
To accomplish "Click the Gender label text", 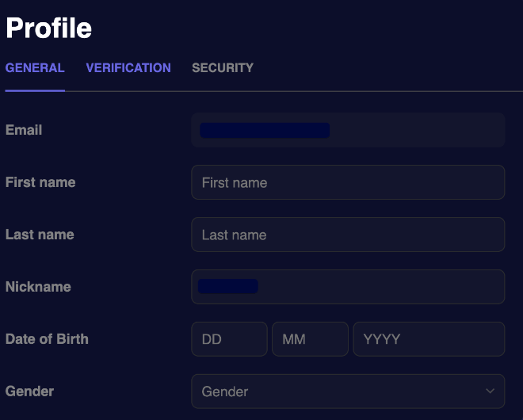I will [29, 391].
